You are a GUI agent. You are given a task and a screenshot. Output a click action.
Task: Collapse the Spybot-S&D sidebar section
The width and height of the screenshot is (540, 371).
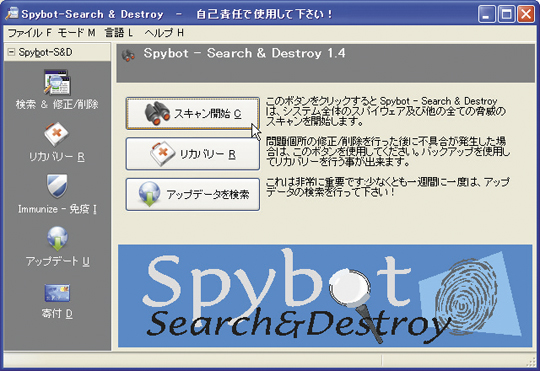[x=12, y=52]
